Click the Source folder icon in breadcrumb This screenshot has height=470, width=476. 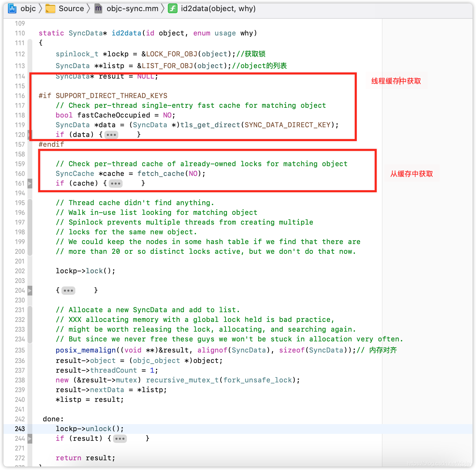[x=50, y=8]
